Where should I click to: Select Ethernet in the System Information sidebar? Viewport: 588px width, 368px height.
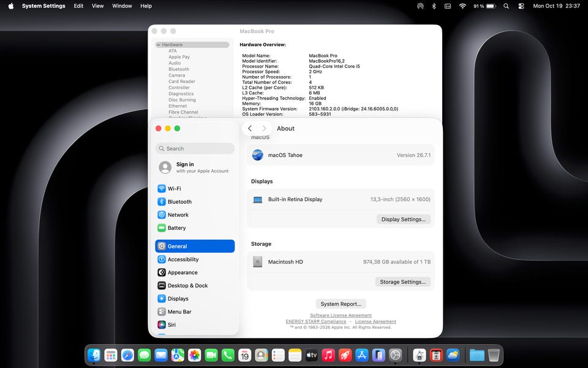pyautogui.click(x=178, y=106)
